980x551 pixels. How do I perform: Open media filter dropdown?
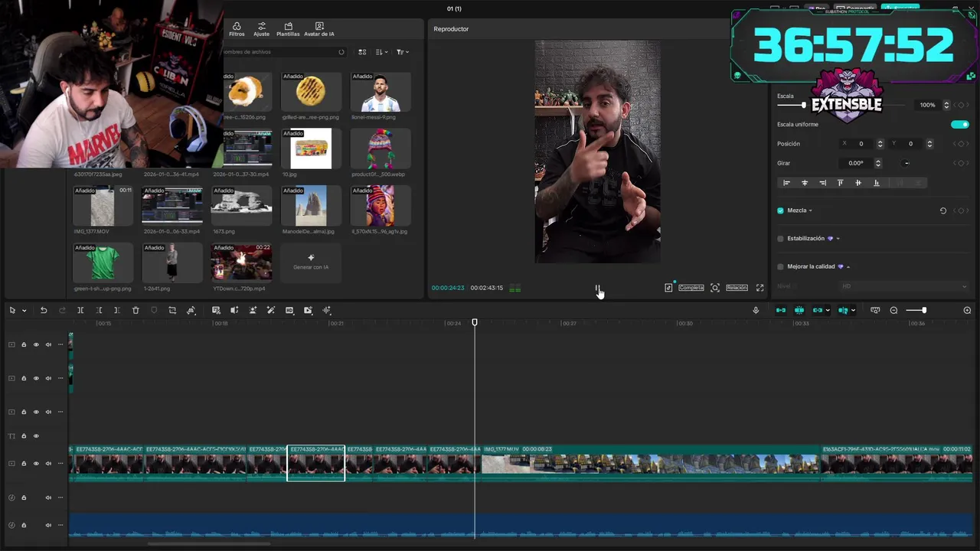402,52
